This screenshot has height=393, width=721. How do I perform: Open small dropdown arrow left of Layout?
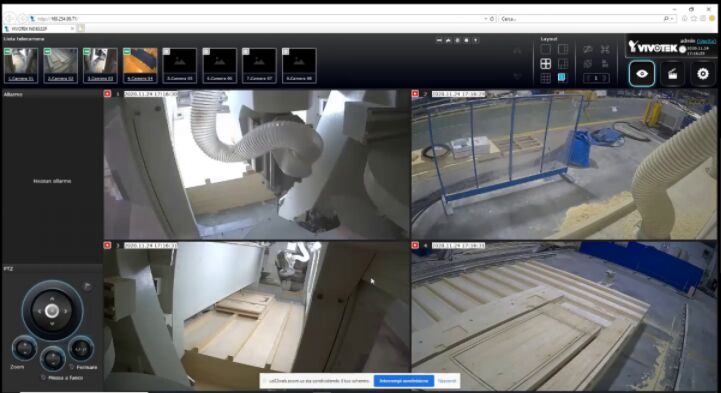pyautogui.click(x=475, y=40)
